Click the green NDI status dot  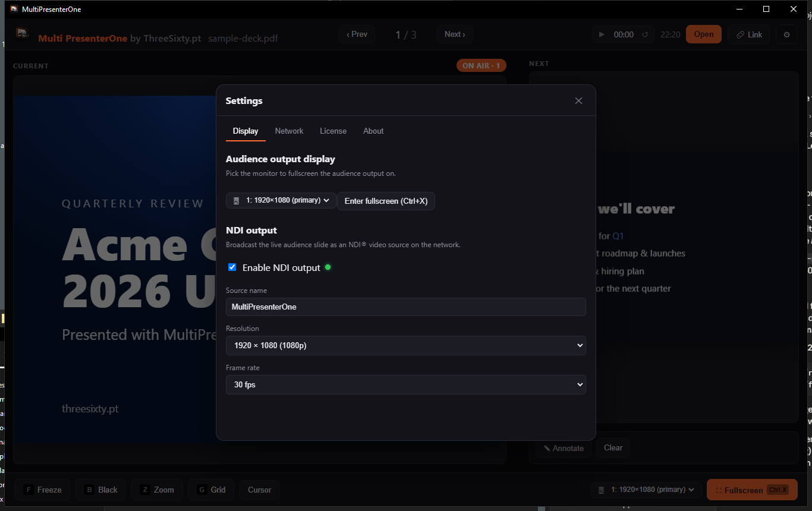(328, 267)
